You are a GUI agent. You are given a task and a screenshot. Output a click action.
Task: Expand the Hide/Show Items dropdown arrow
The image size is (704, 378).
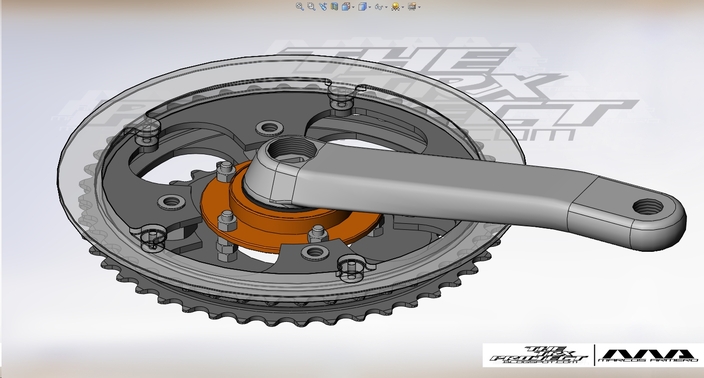click(386, 7)
